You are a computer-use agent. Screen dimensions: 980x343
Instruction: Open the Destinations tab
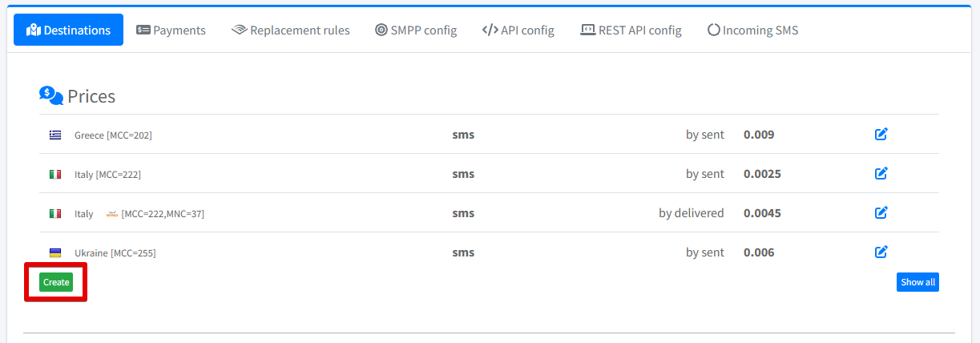[68, 30]
